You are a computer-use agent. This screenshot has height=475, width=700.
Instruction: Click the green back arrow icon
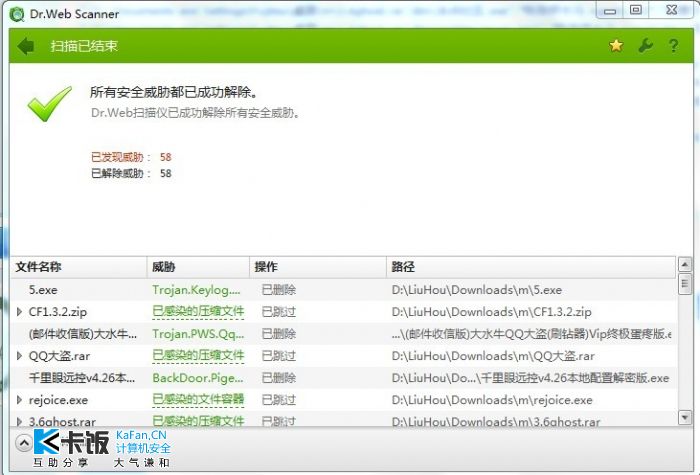(26, 46)
